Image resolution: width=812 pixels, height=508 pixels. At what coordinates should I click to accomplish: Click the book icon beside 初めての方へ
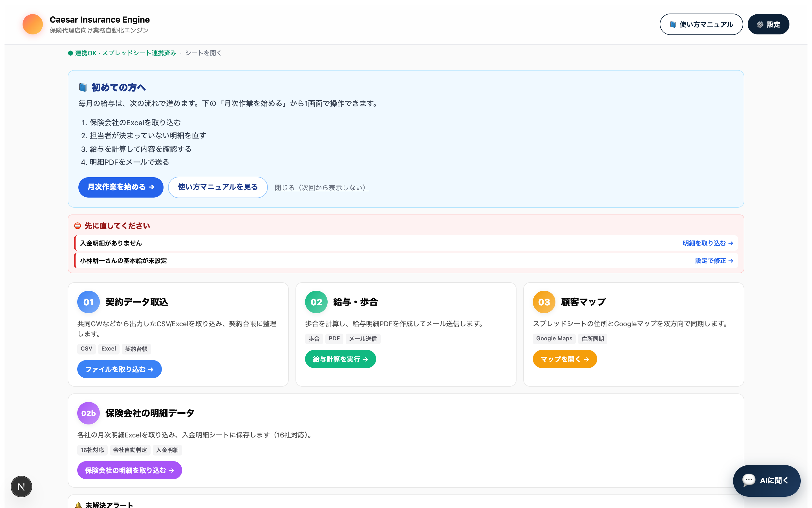click(83, 87)
